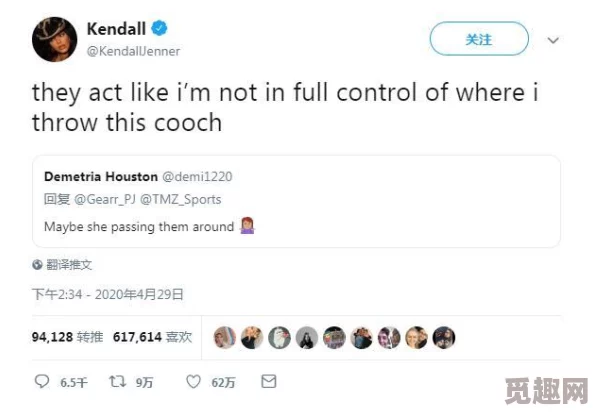Open the @KendallJenner handle link
The image size is (594, 415).
[133, 51]
